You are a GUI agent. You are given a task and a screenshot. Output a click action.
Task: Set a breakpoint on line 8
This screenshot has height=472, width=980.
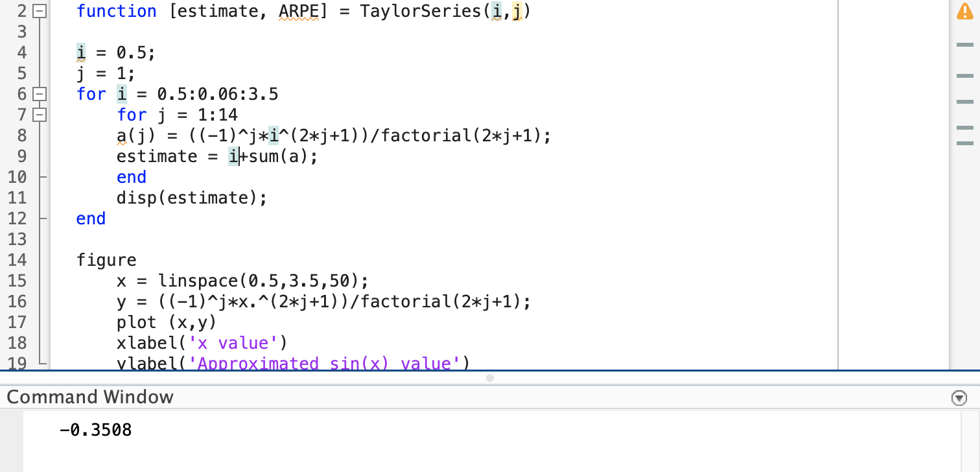(x=36, y=136)
